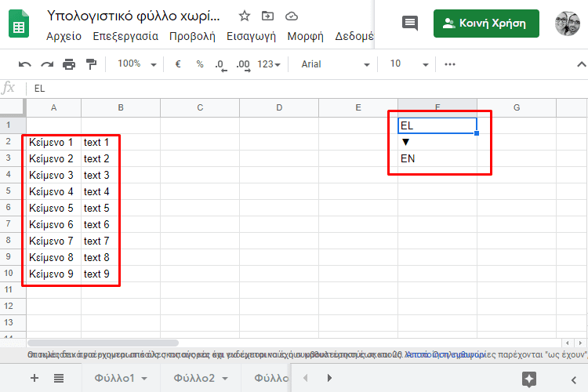Show the side panel chevron
This screenshot has height=392, width=588.
574,380
